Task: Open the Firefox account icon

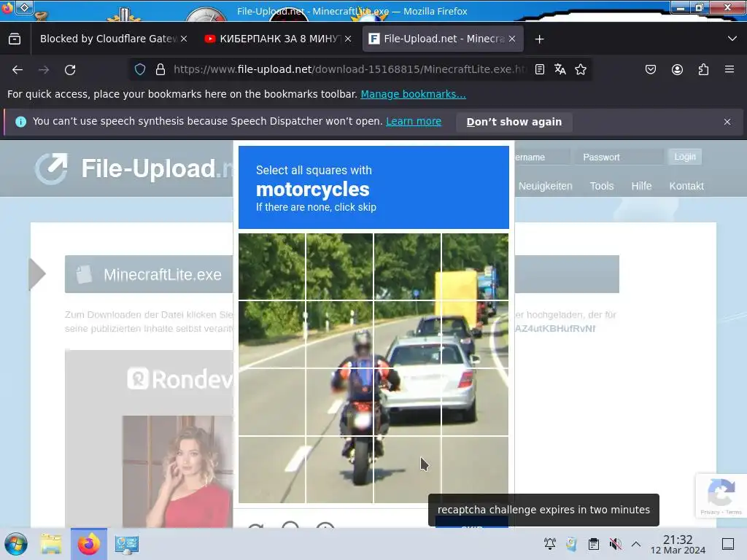Action: click(x=677, y=69)
